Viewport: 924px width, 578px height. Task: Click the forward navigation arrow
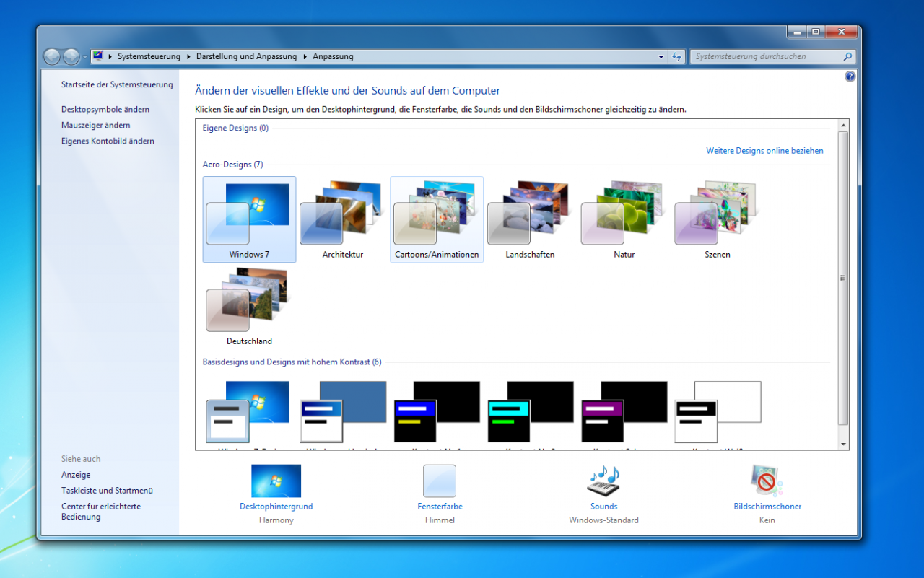point(71,56)
